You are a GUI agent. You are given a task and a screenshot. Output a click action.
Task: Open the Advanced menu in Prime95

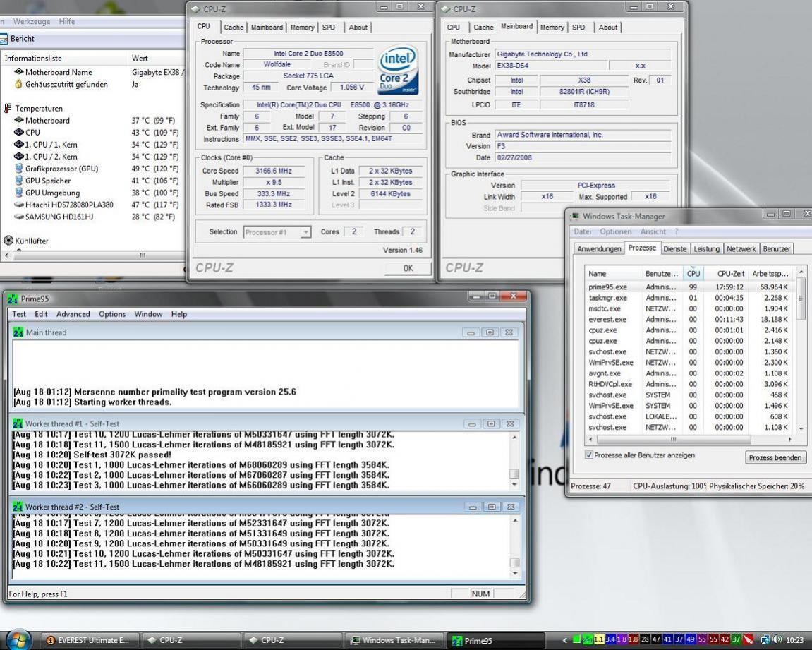[x=73, y=314]
